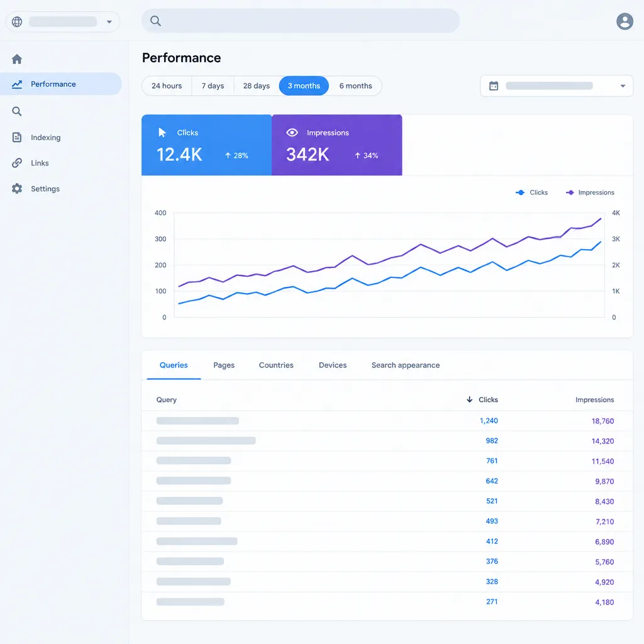Image resolution: width=644 pixels, height=644 pixels.
Task: Click the 9,870 impressions value
Action: [x=604, y=481]
